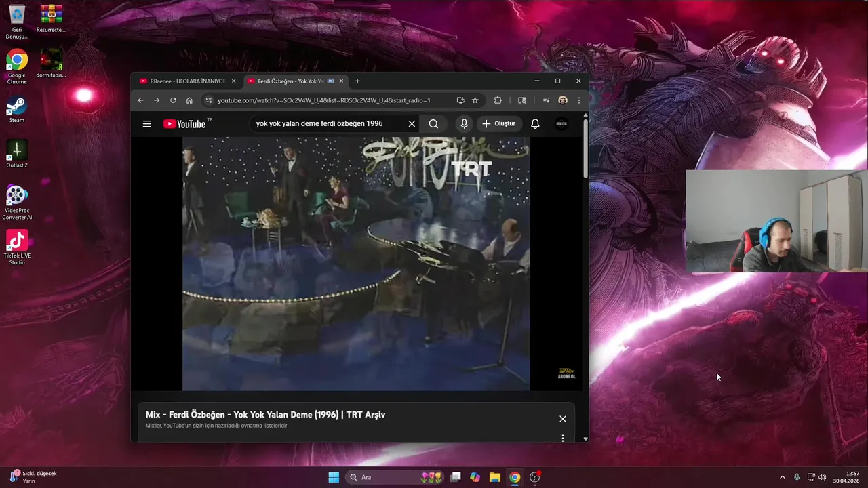Open the YouTube account avatar menu
Image resolution: width=868 pixels, height=488 pixels.
[561, 124]
